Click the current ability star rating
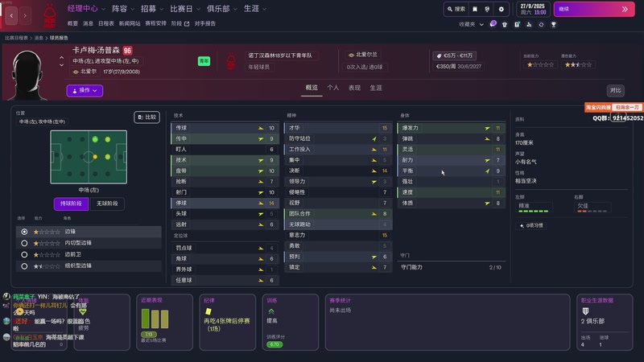Screen dimensions: 644x362 [540, 65]
